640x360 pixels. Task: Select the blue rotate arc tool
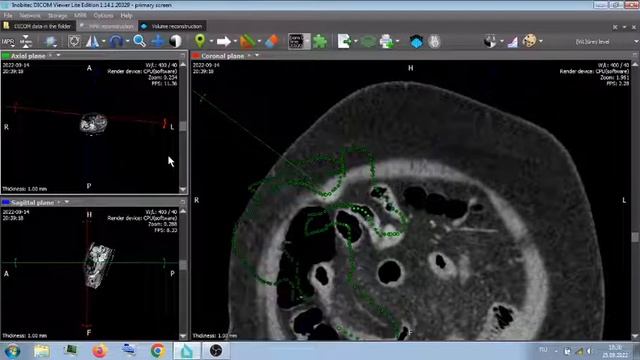pyautogui.click(x=116, y=41)
